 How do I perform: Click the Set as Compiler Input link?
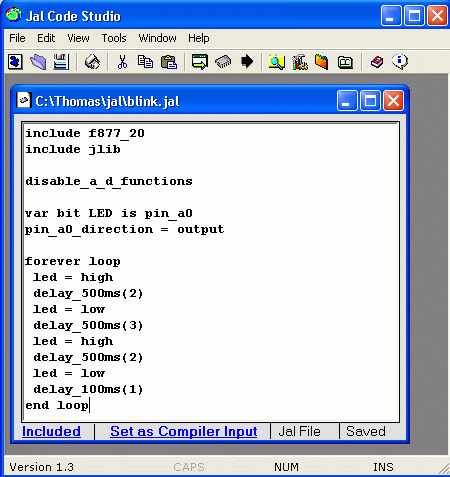click(x=184, y=431)
